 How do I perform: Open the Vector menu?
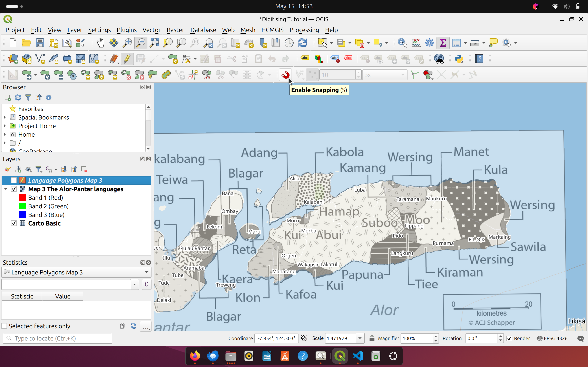[x=151, y=30]
